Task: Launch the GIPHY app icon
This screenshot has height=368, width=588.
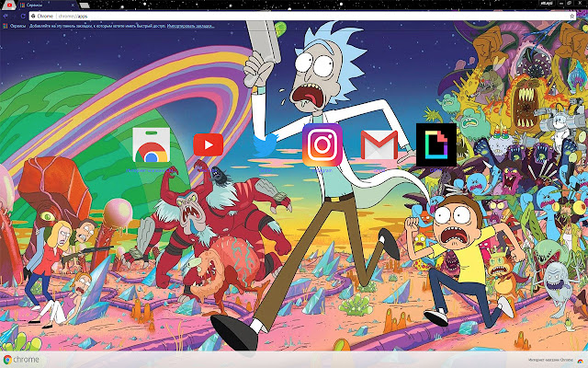Action: pos(436,144)
